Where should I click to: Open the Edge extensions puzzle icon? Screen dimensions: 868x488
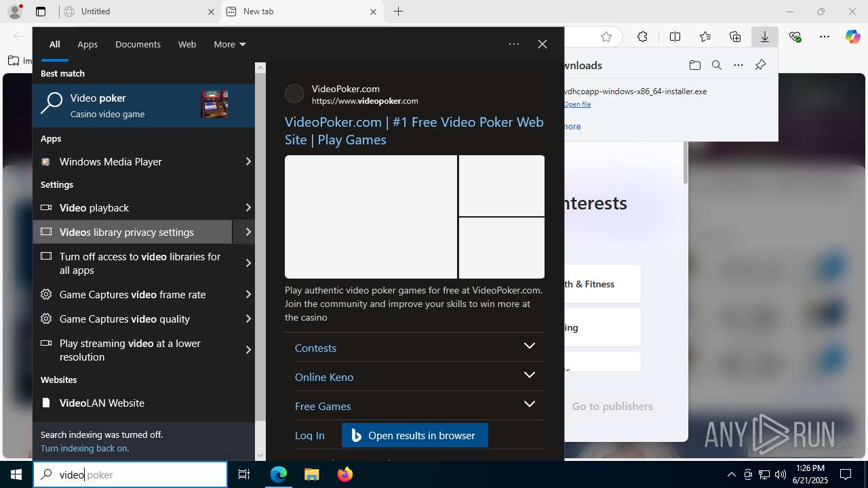pyautogui.click(x=642, y=37)
